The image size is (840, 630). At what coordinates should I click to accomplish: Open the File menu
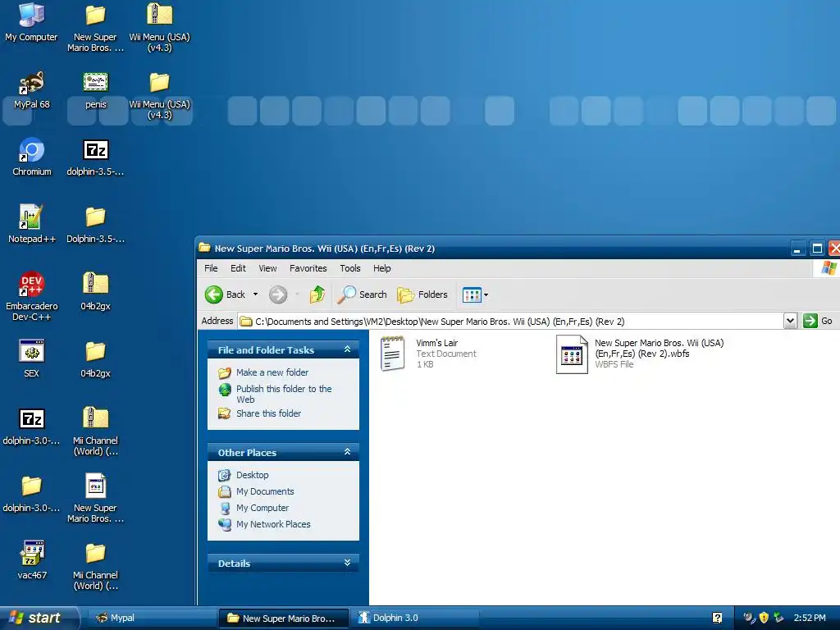click(211, 268)
